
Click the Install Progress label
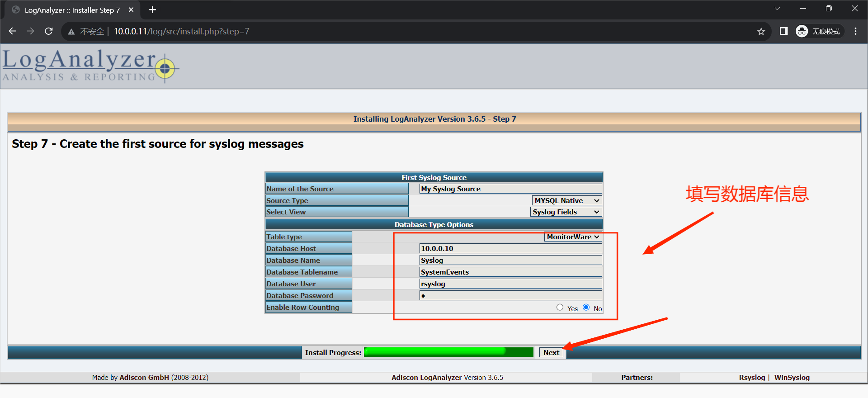(x=333, y=352)
